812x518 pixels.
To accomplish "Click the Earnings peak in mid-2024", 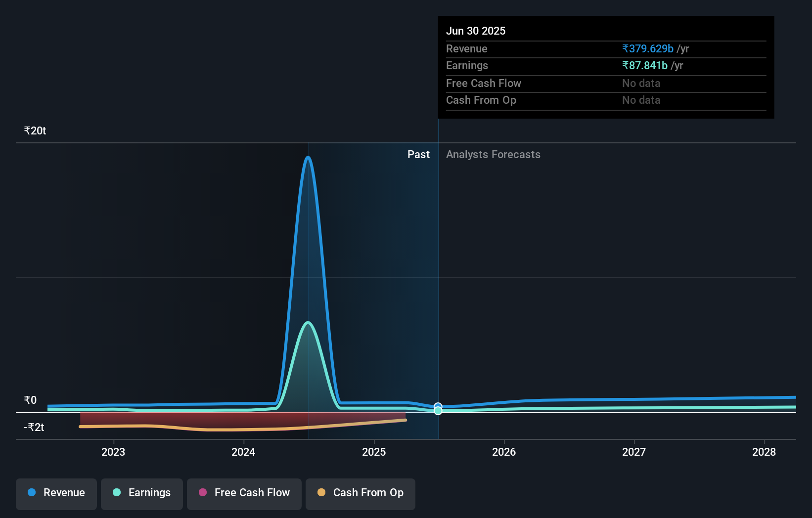I will pyautogui.click(x=308, y=323).
